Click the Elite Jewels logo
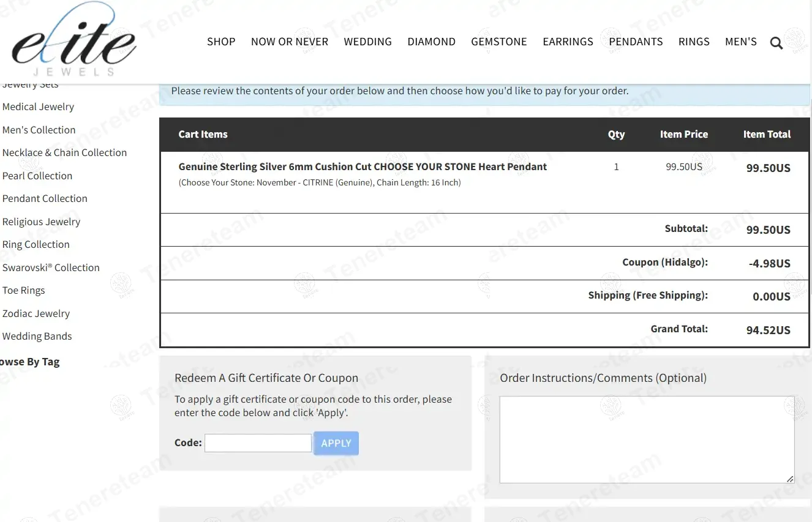 [x=73, y=40]
